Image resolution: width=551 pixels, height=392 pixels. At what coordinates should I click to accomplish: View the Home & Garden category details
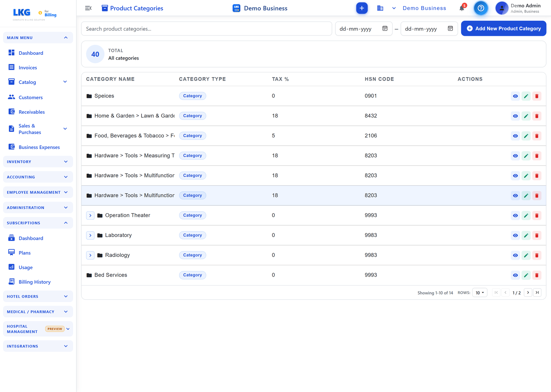click(x=515, y=116)
